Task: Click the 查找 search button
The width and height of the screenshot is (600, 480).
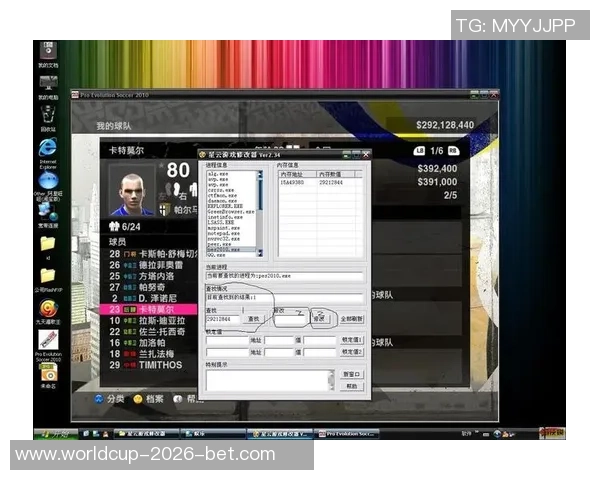Action: pyautogui.click(x=254, y=318)
